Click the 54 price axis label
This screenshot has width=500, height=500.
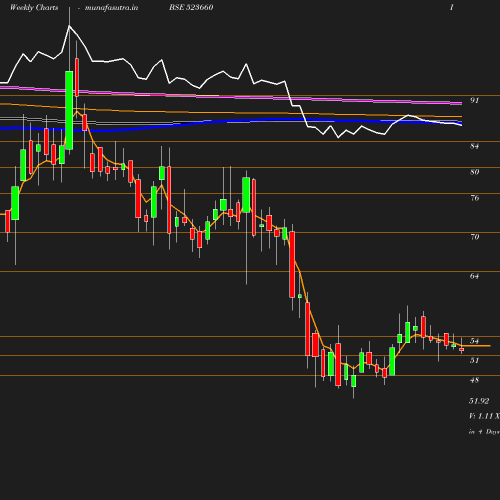(474, 341)
